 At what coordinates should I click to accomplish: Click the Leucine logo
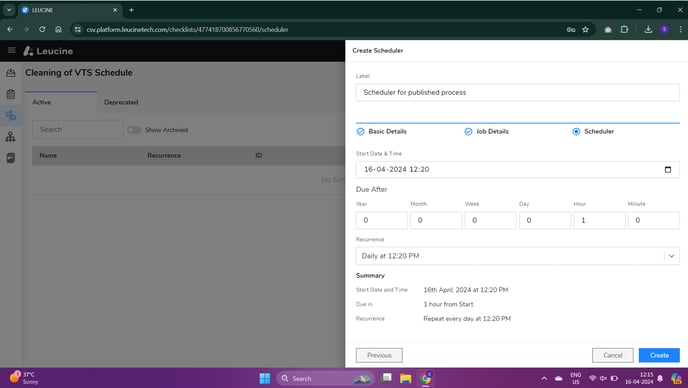click(48, 51)
